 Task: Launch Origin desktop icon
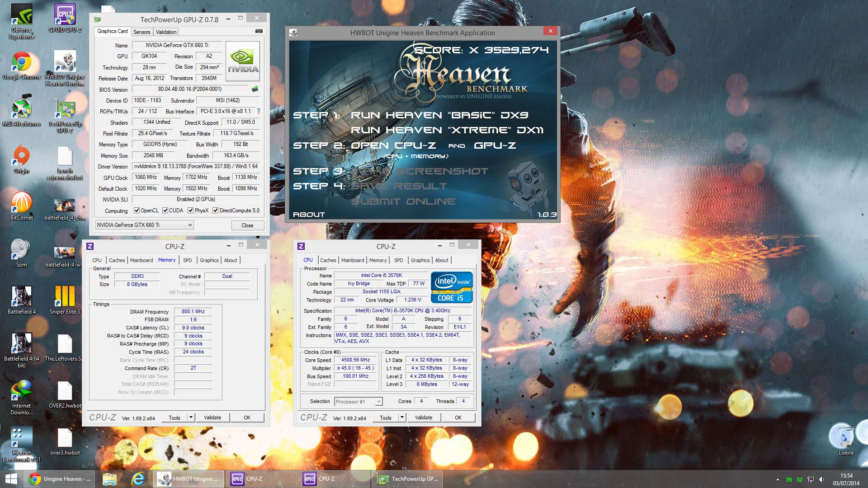[21, 160]
